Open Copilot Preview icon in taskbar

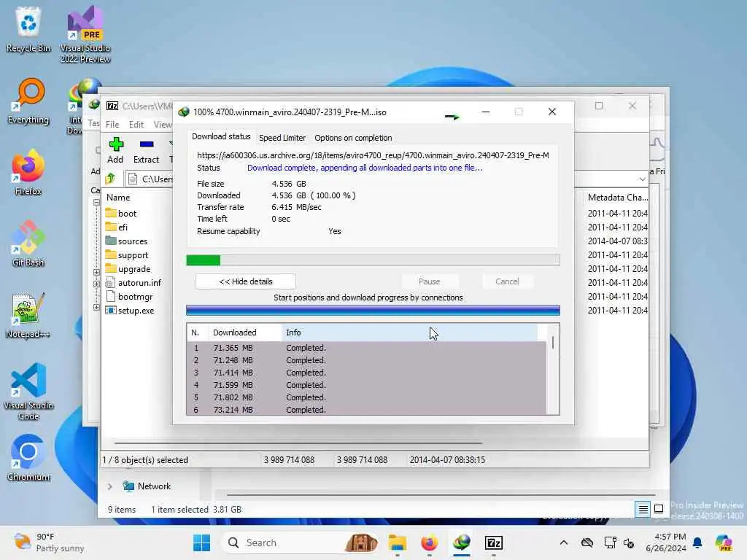coord(723,542)
